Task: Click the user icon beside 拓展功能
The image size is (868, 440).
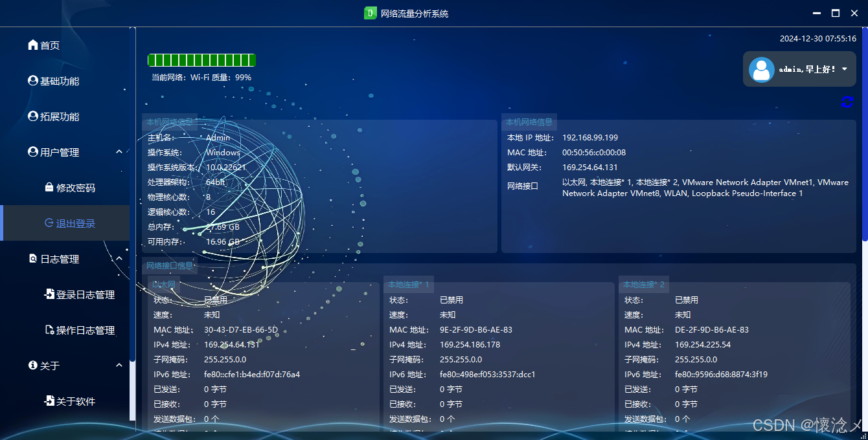Action: (x=33, y=116)
